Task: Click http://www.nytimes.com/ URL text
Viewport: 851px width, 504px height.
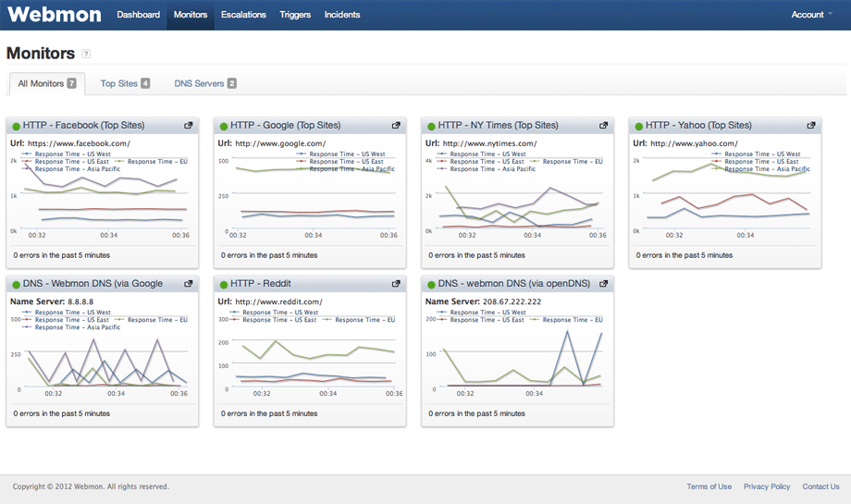Action: (x=489, y=143)
